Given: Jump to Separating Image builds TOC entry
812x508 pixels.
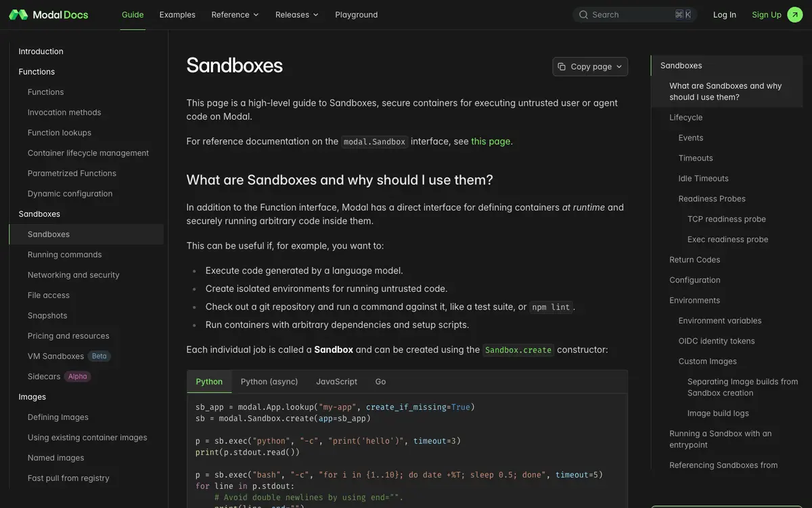Looking at the screenshot, I should point(743,387).
